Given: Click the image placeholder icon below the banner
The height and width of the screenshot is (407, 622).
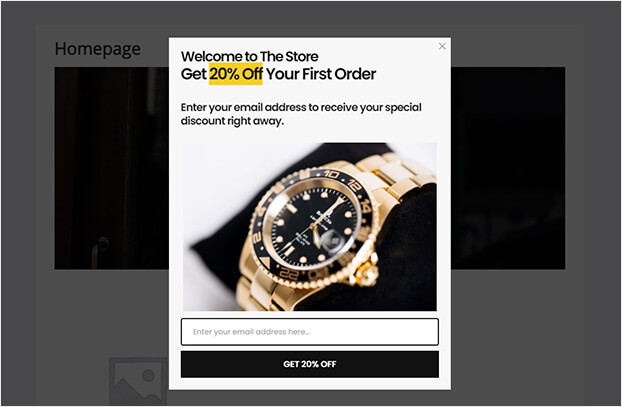Looking at the screenshot, I should point(138,381).
